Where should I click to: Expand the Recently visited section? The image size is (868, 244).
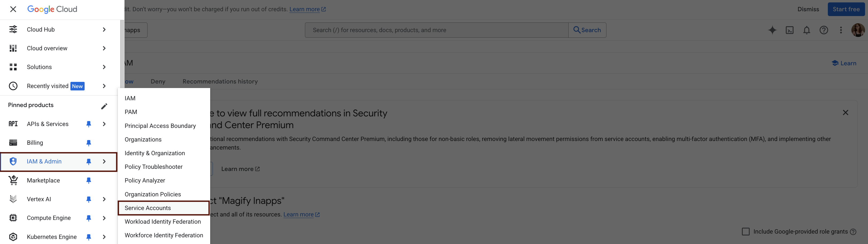[x=104, y=86]
